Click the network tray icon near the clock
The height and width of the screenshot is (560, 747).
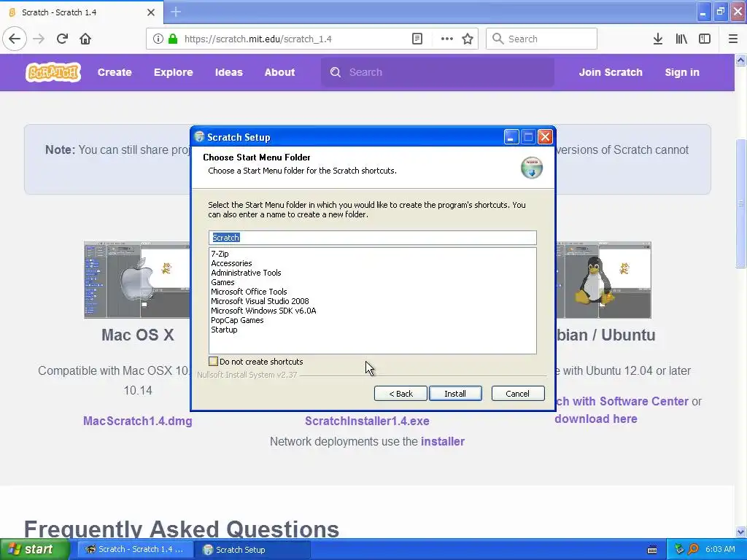pyautogui.click(x=679, y=550)
